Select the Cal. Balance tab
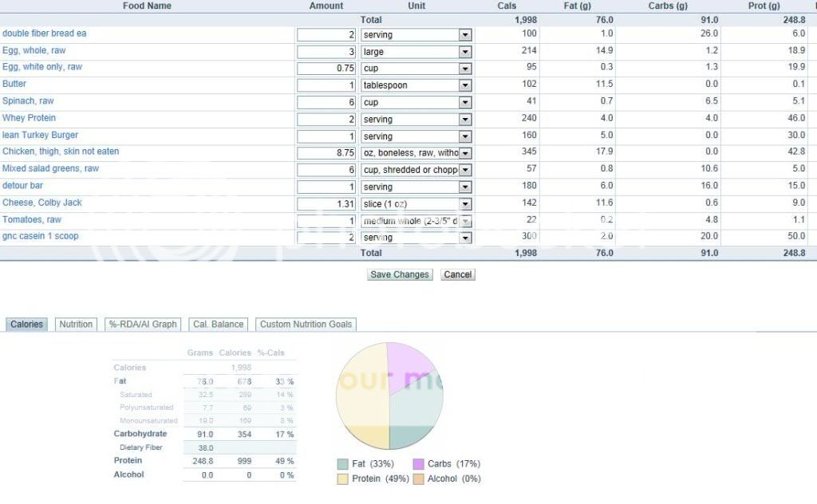 [218, 325]
